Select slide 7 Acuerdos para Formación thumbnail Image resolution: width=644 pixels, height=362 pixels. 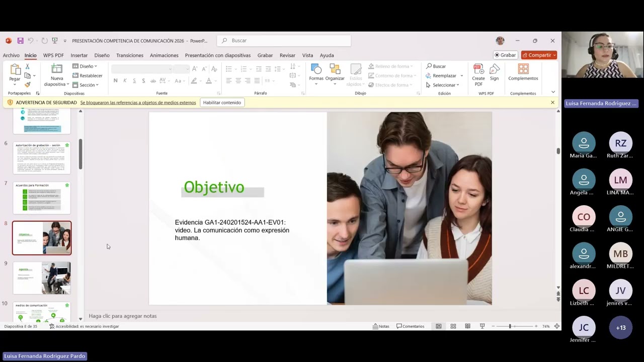[42, 198]
